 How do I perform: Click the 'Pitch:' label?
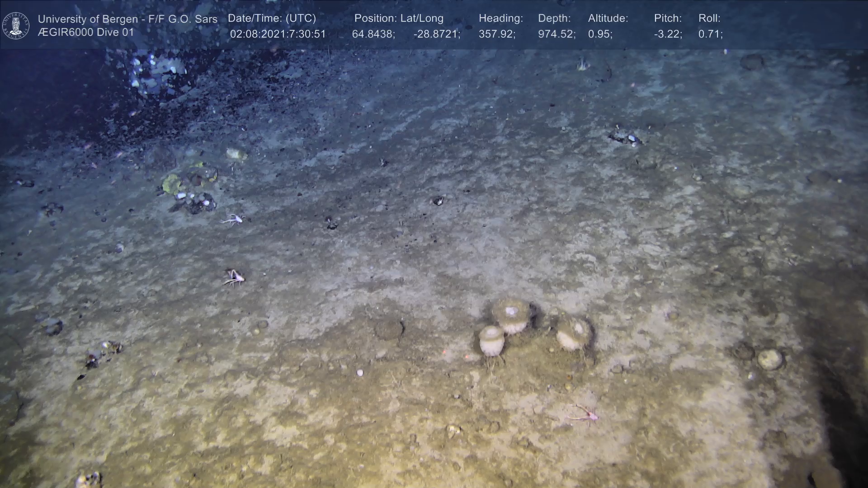pos(668,19)
